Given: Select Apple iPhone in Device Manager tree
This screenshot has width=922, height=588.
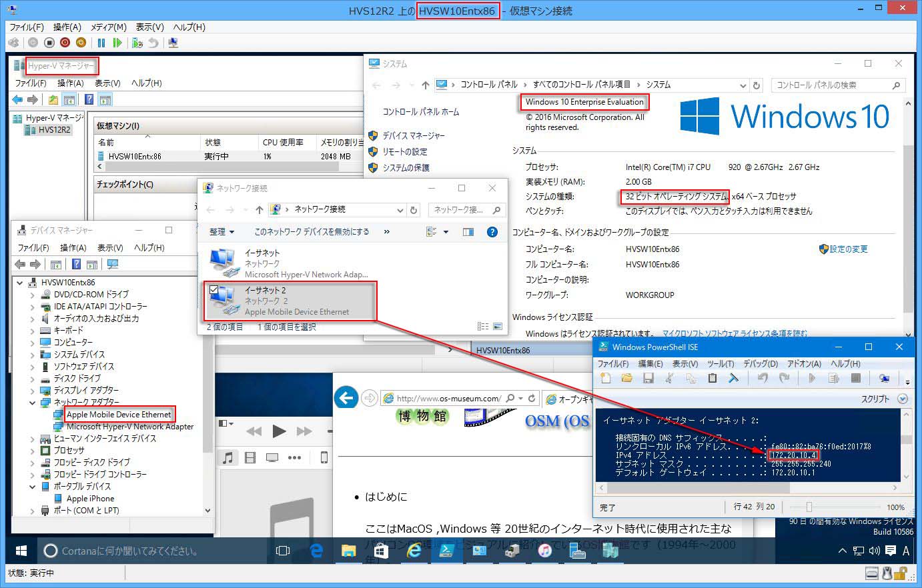Looking at the screenshot, I should coord(90,499).
